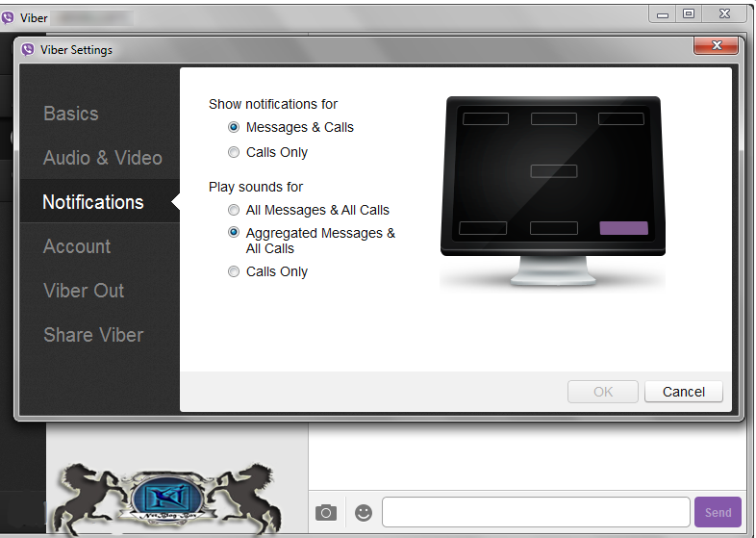Click the purple Send button
Image resolution: width=756 pixels, height=538 pixels.
pos(718,512)
